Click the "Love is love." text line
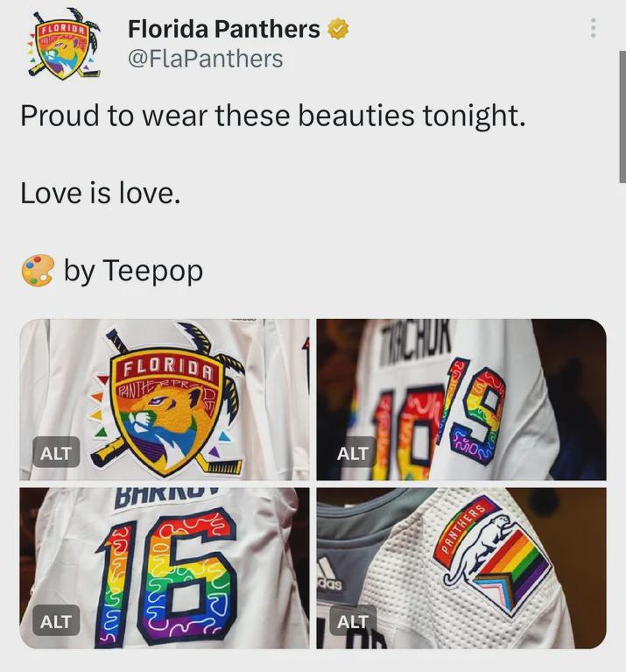This screenshot has width=626, height=672. 101,193
